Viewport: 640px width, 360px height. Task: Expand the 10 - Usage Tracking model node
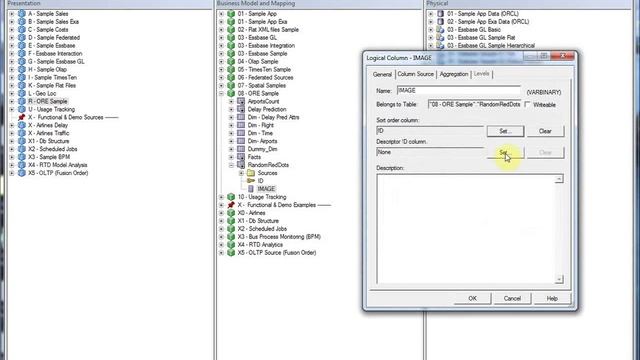point(221,197)
